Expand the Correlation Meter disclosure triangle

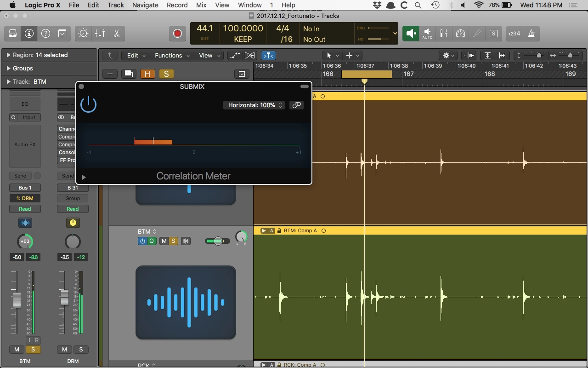84,177
